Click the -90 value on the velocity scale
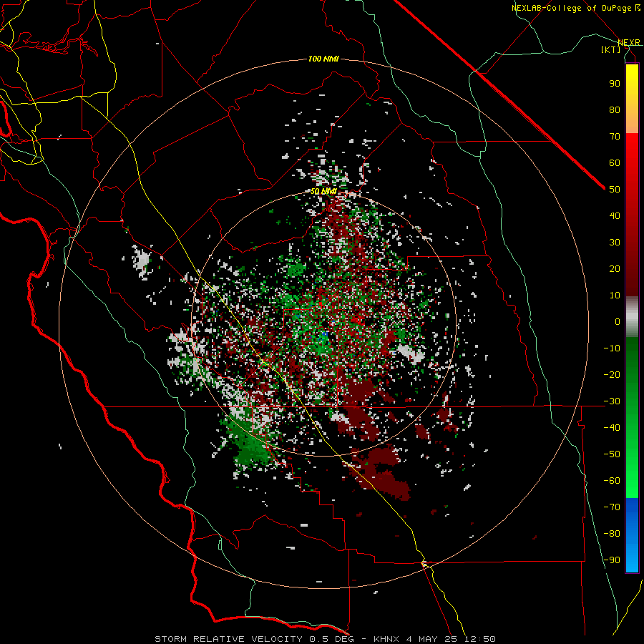644x644 pixels. click(x=612, y=560)
